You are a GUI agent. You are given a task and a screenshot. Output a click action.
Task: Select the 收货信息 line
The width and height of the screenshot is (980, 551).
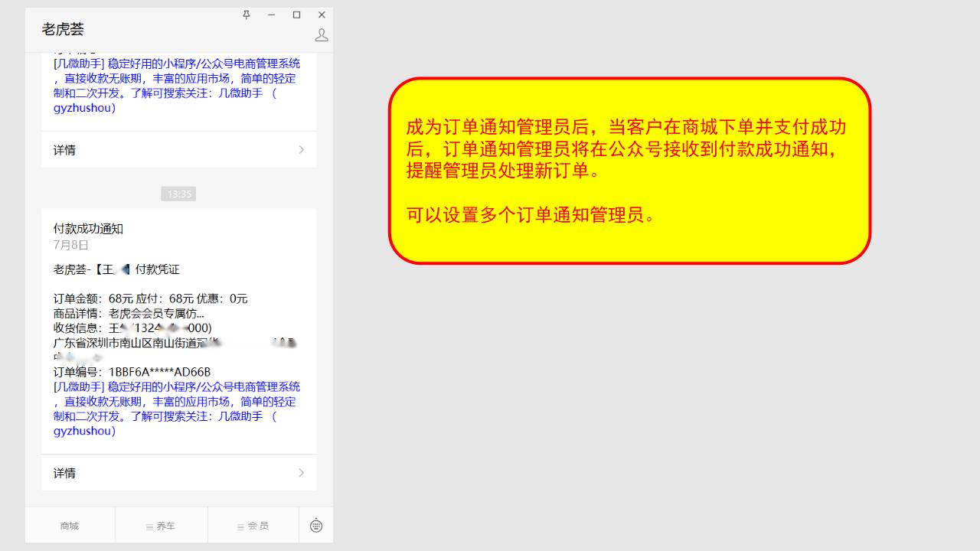point(132,328)
